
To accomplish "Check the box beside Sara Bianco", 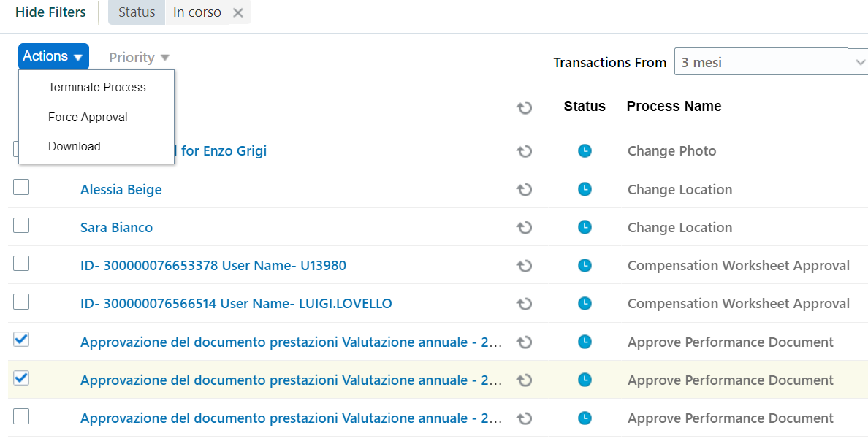I will pyautogui.click(x=21, y=225).
